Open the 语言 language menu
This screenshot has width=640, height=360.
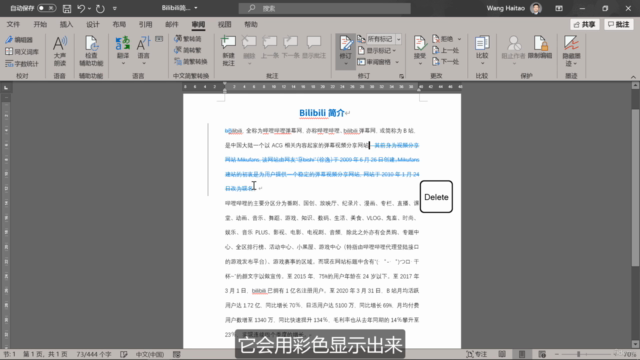click(144, 51)
